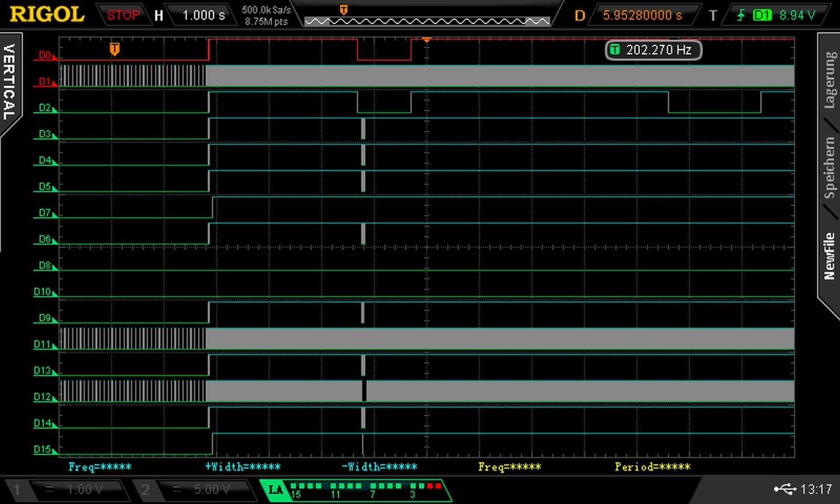The height and width of the screenshot is (504, 840).
Task: Select the horizontal timebase 1.000 s value
Action: [203, 15]
